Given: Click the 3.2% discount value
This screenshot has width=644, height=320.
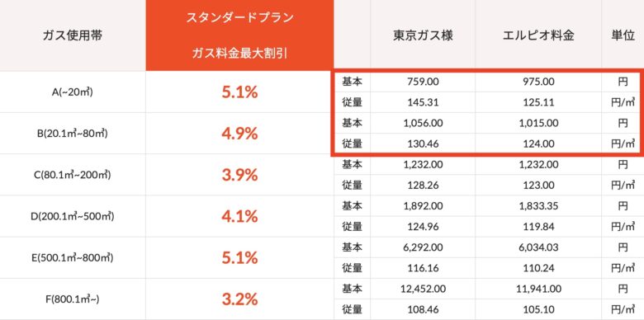Looking at the screenshot, I should pos(240,300).
